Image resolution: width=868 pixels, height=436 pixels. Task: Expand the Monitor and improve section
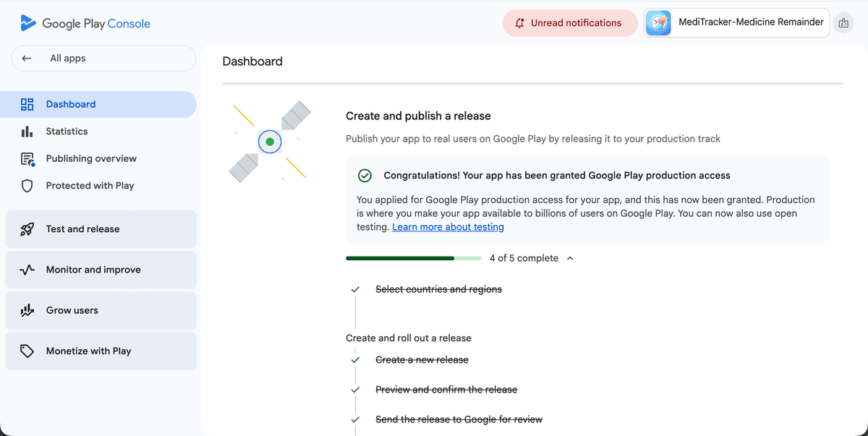[101, 270]
